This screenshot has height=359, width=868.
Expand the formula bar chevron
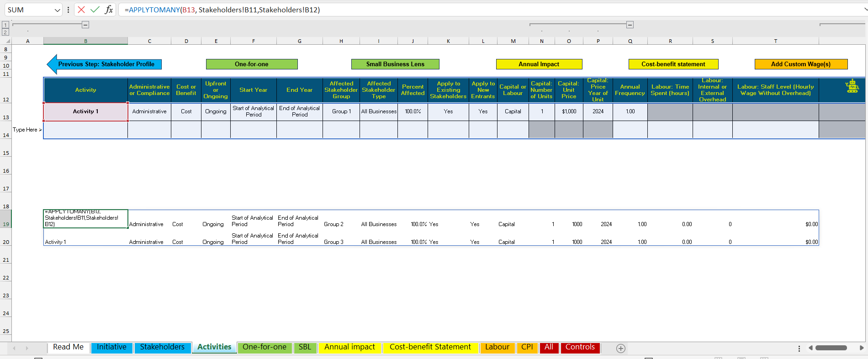(x=863, y=10)
